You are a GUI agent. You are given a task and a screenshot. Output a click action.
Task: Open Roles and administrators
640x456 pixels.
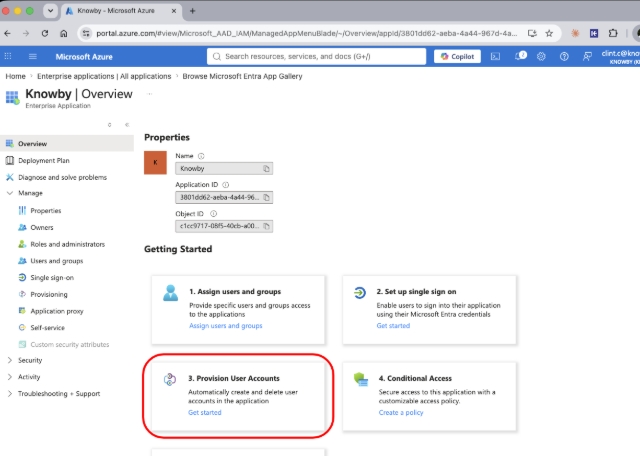click(x=67, y=244)
